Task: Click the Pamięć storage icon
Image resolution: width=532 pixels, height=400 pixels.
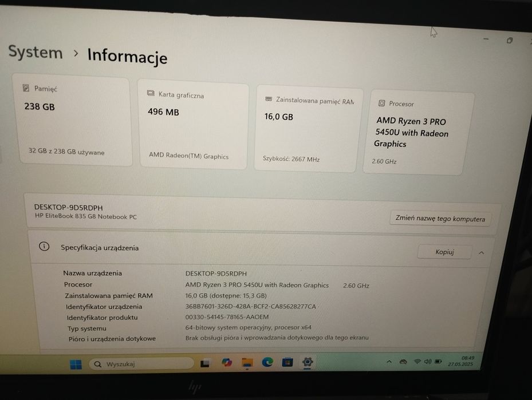Action: [26, 88]
